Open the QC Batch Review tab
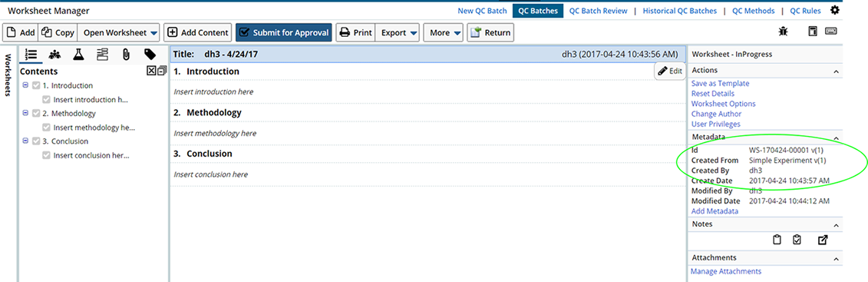The width and height of the screenshot is (868, 282). 599,11
